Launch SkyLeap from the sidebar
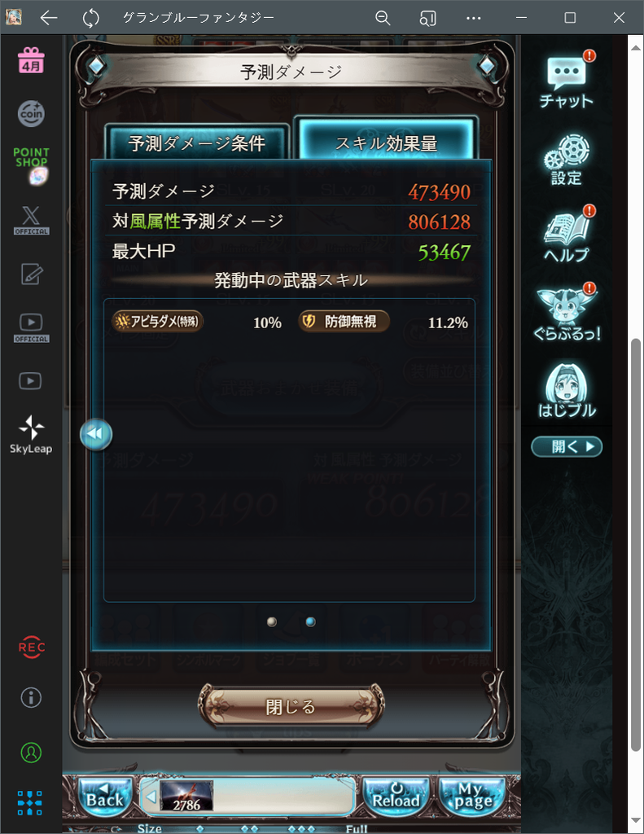Viewport: 644px width, 834px height. tap(31, 435)
